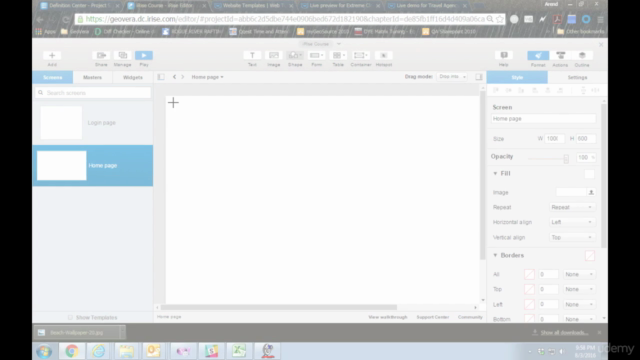
Task: Open the Actions panel icon
Action: click(x=560, y=56)
